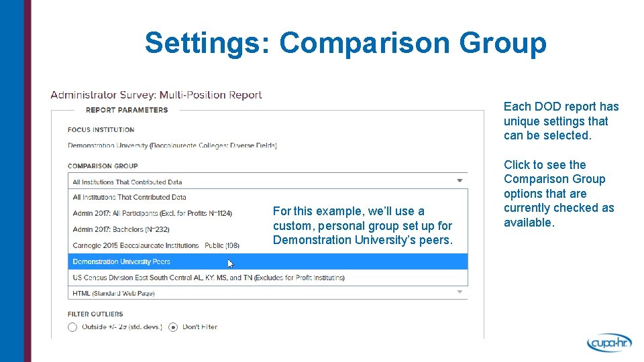Select Carnegie 2015 Baccalaureate Institutions Public option

(x=156, y=245)
